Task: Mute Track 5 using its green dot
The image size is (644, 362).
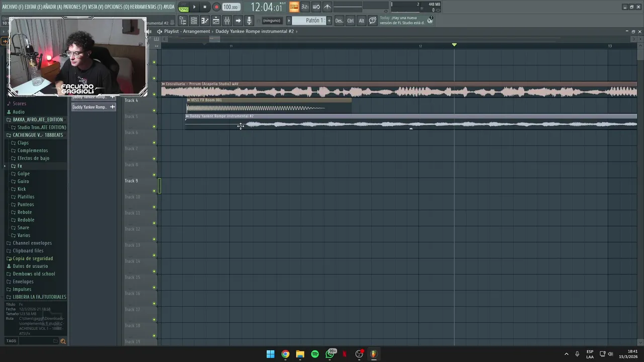Action: [154, 127]
